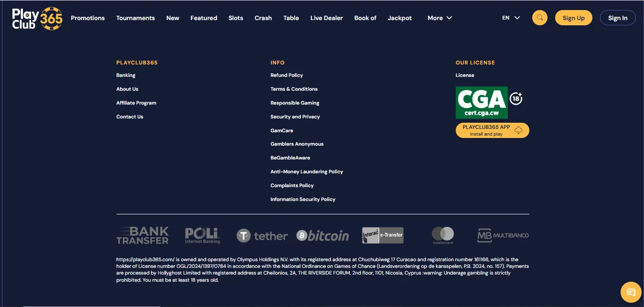Open the License link
Viewport: 644px width, 307px height.
tap(465, 75)
